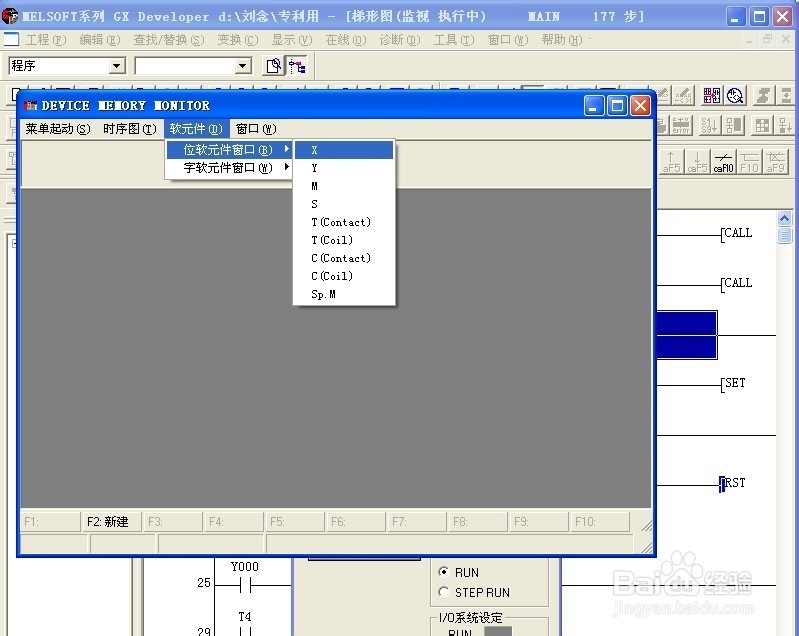The width and height of the screenshot is (799, 636).
Task: Click the SET instruction in ladder
Action: (734, 383)
